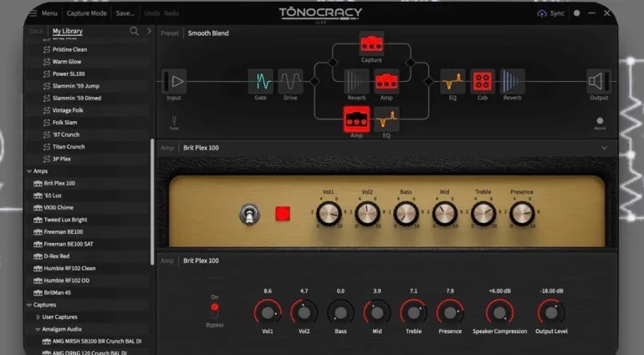
Task: Click the Presence knob on amp faceplate
Action: [522, 213]
